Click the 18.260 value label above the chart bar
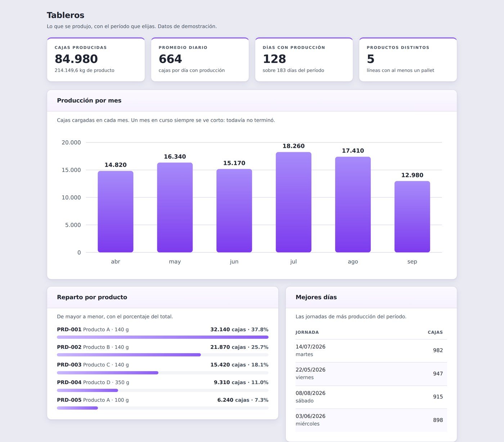 [x=293, y=146]
